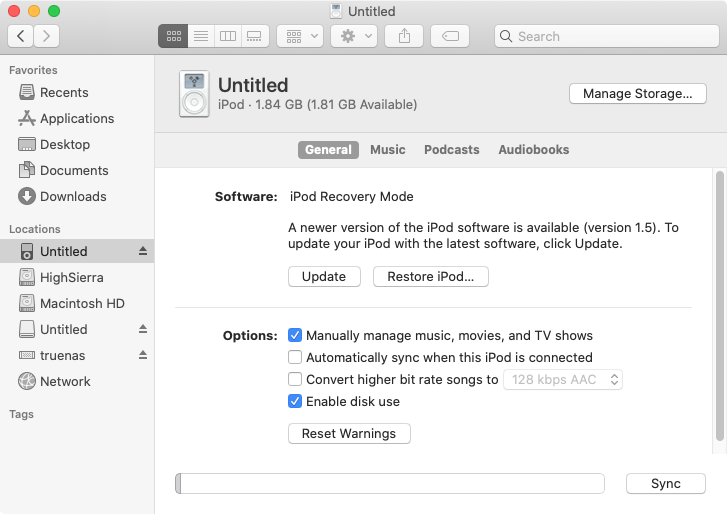
Task: Select the General tab
Action: click(x=328, y=150)
